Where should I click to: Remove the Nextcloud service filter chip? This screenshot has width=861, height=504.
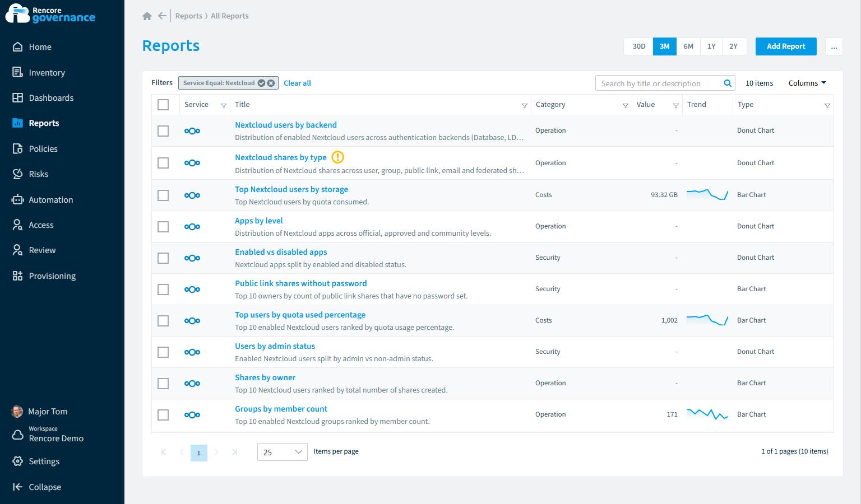click(x=271, y=83)
